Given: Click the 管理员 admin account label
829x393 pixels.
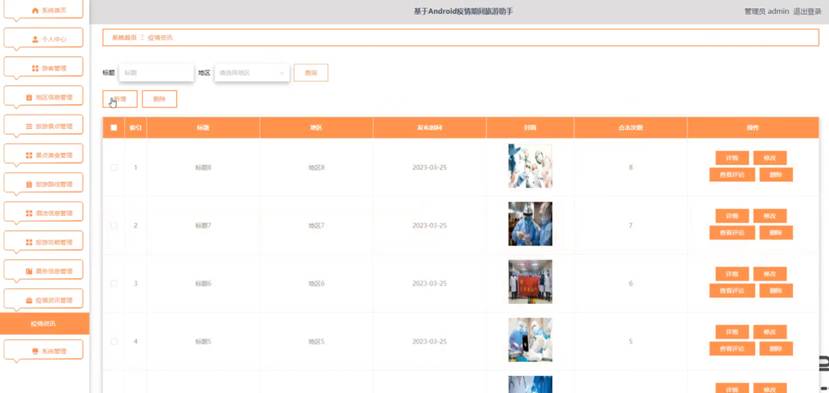Looking at the screenshot, I should [x=767, y=11].
